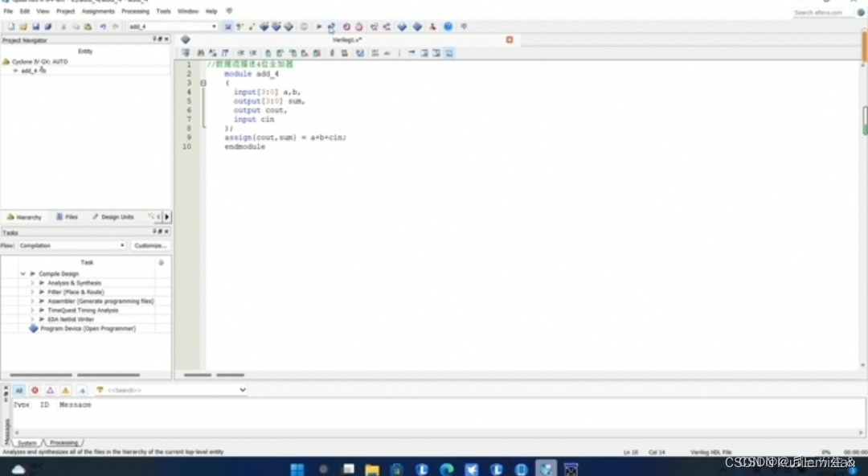The width and height of the screenshot is (868, 476).
Task: Click the globe icon next to search altera.com
Action: click(x=861, y=12)
